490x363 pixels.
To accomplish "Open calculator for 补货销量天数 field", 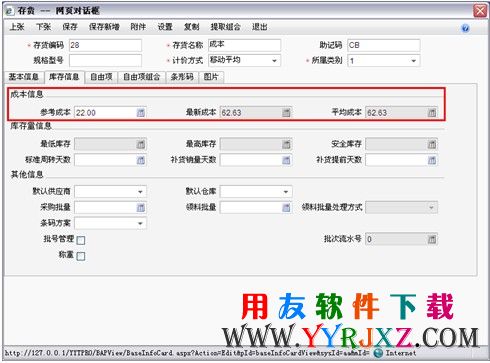I will (286, 160).
